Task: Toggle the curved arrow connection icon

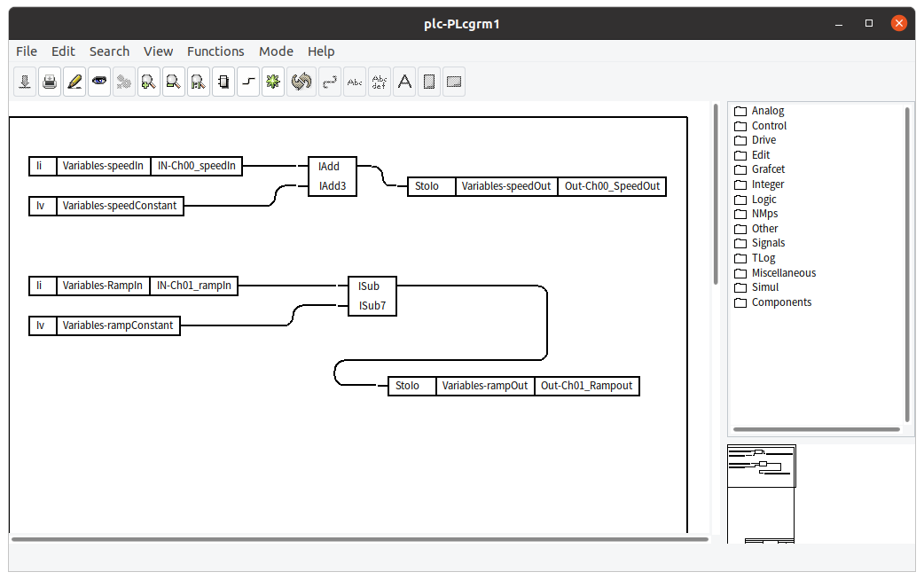Action: pos(330,82)
